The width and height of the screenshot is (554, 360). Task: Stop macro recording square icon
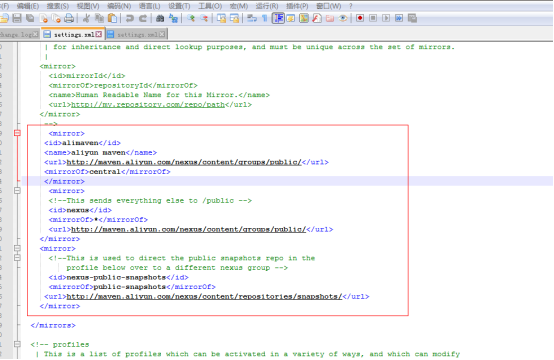tap(373, 18)
